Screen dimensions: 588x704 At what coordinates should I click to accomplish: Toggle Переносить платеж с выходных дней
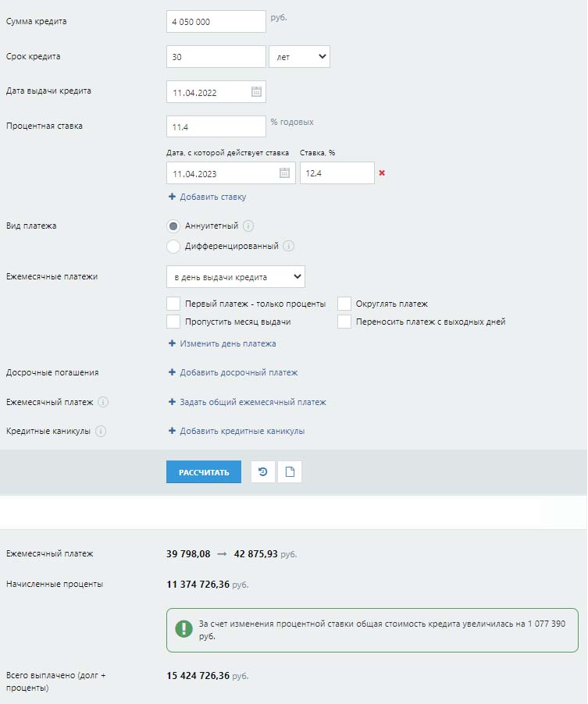pyautogui.click(x=344, y=322)
